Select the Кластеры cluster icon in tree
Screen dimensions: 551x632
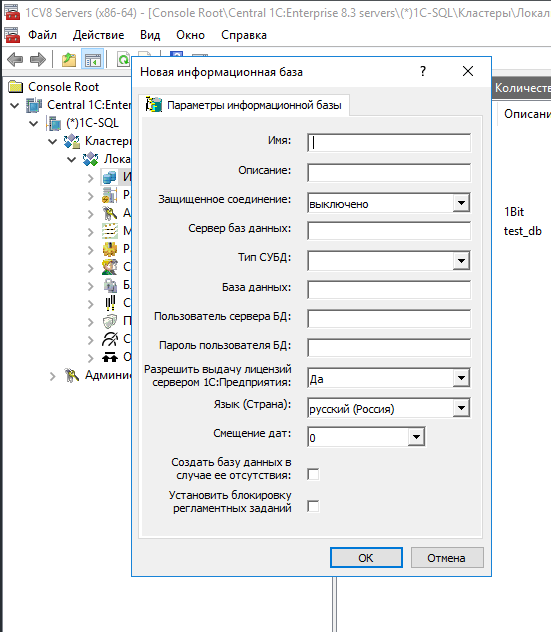point(72,141)
